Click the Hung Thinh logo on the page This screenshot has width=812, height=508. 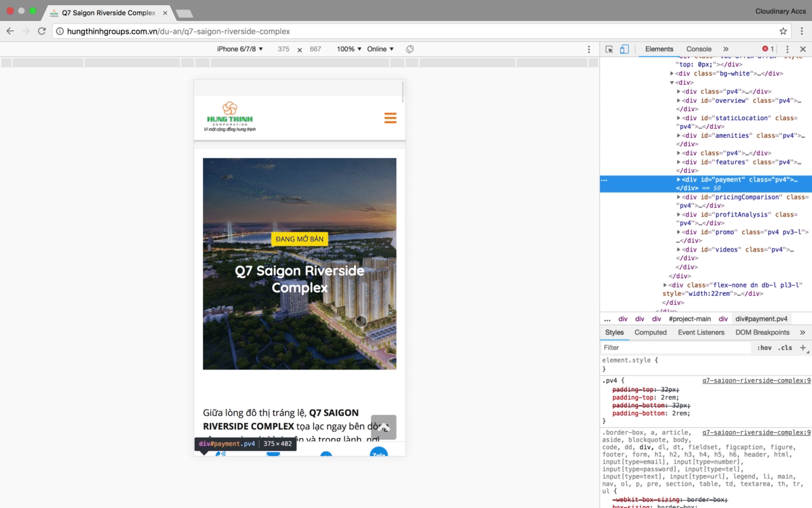[x=230, y=116]
